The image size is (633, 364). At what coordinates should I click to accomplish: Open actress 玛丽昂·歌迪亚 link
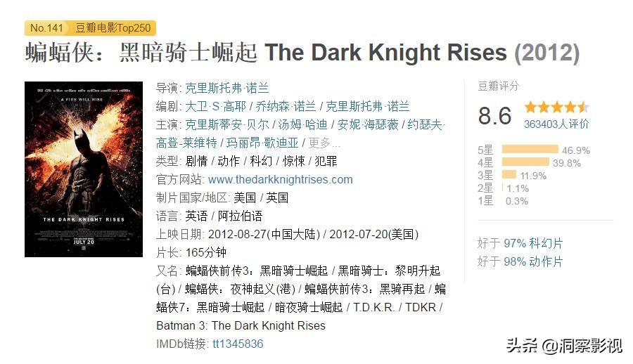262,143
